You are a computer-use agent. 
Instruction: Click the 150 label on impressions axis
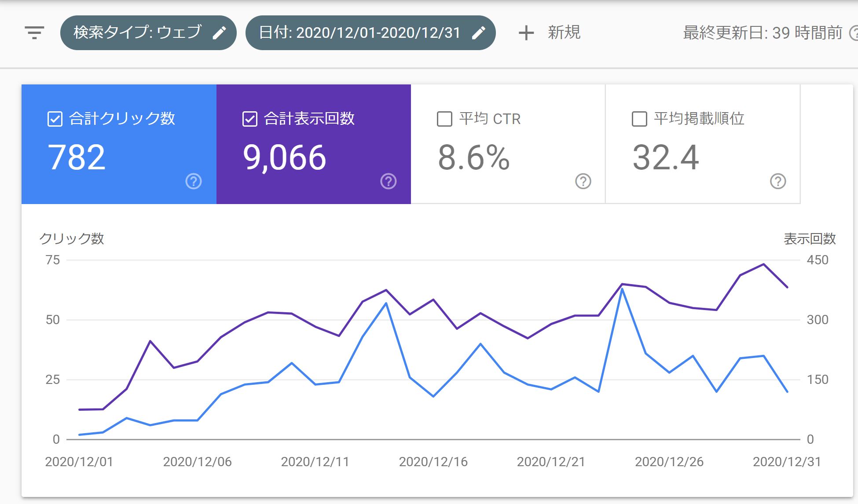coord(818,380)
